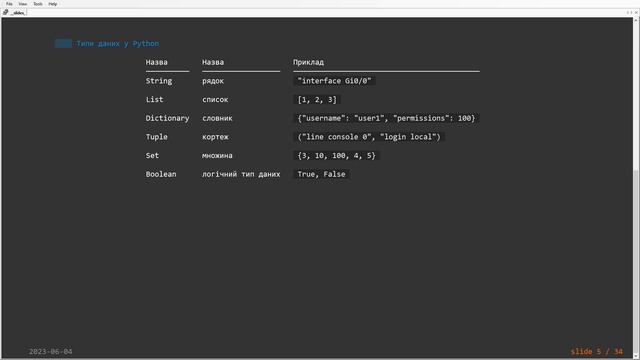Close the current document tab
This screenshot has height=360, width=640.
[636, 13]
